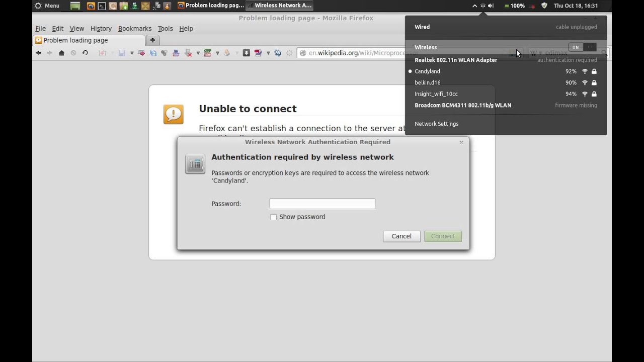Click the wifi signal icon for belkin.d16
644x362 pixels.
(x=585, y=82)
